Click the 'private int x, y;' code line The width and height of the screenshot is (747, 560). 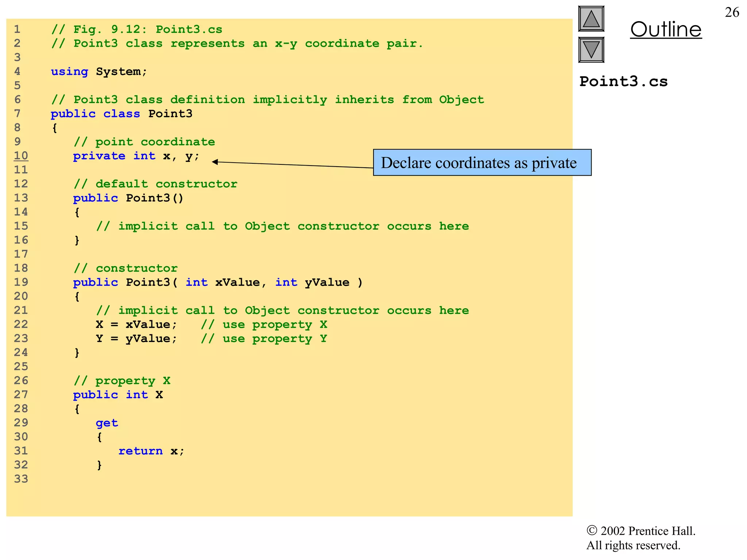(136, 156)
